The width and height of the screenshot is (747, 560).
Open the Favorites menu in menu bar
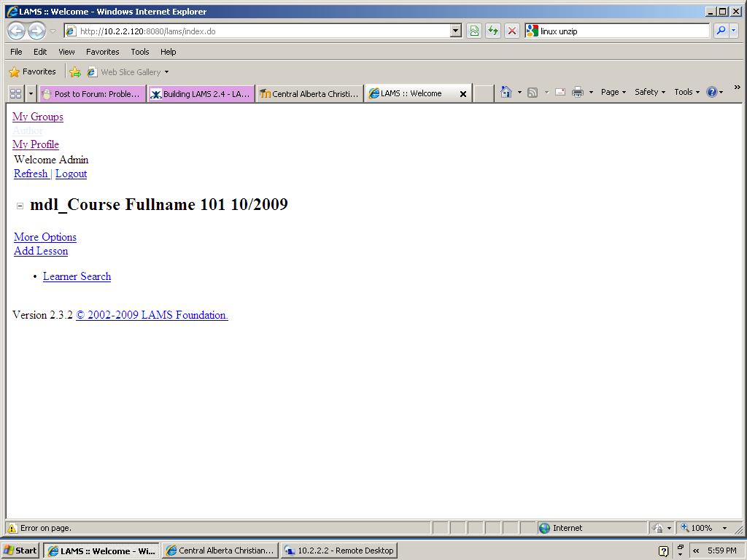point(102,52)
